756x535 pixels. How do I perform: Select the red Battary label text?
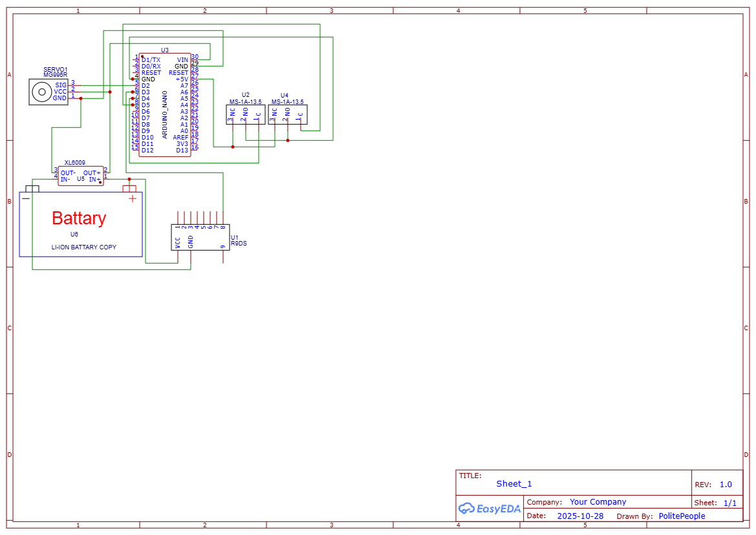point(78,218)
